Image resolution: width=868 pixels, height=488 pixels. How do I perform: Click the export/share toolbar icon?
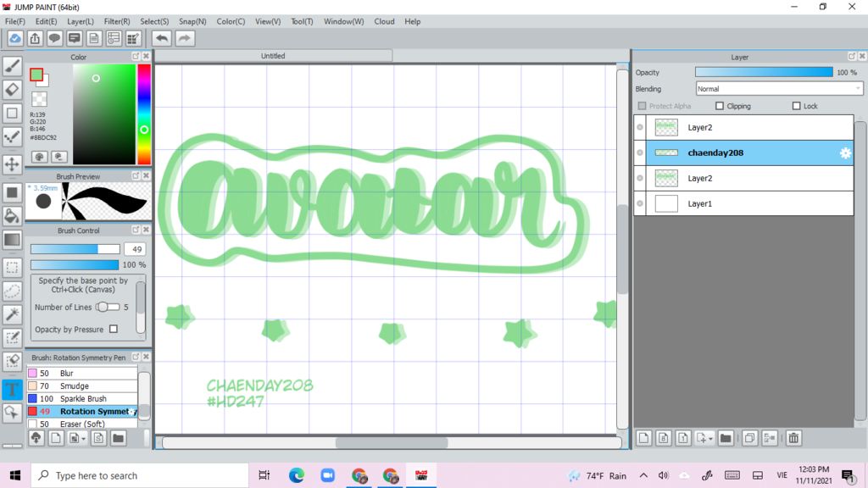35,38
